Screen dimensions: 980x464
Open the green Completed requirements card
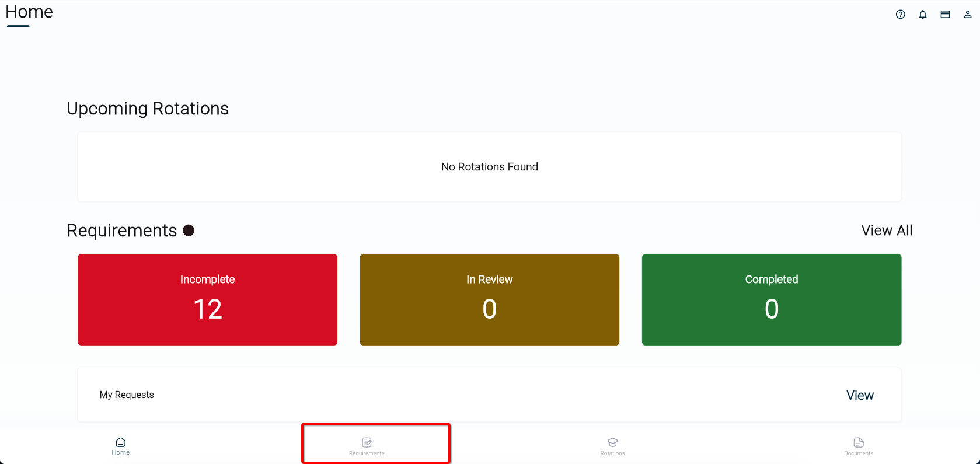point(771,299)
